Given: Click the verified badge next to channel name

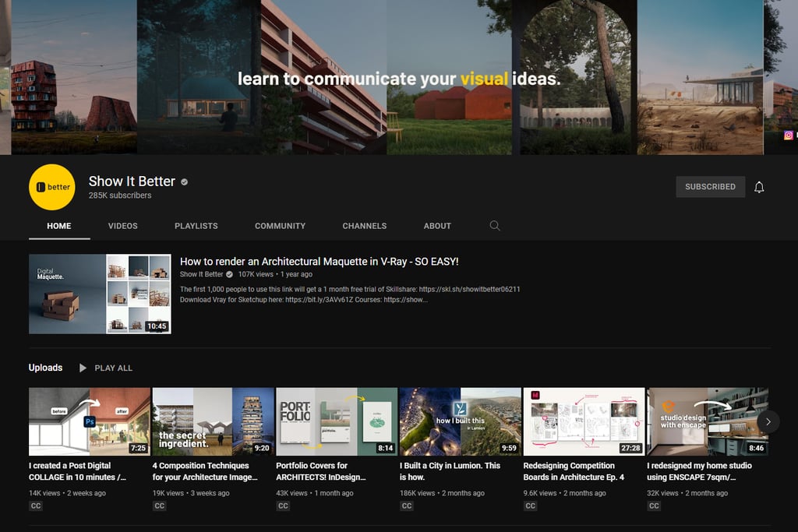Looking at the screenshot, I should click(184, 181).
